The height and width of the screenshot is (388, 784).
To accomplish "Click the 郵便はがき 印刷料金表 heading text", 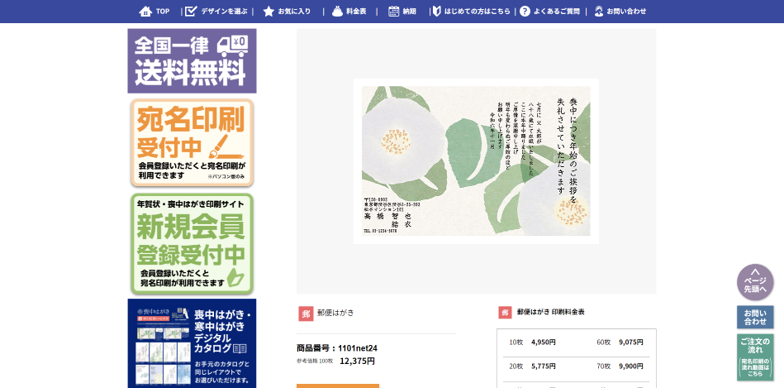I will [551, 312].
